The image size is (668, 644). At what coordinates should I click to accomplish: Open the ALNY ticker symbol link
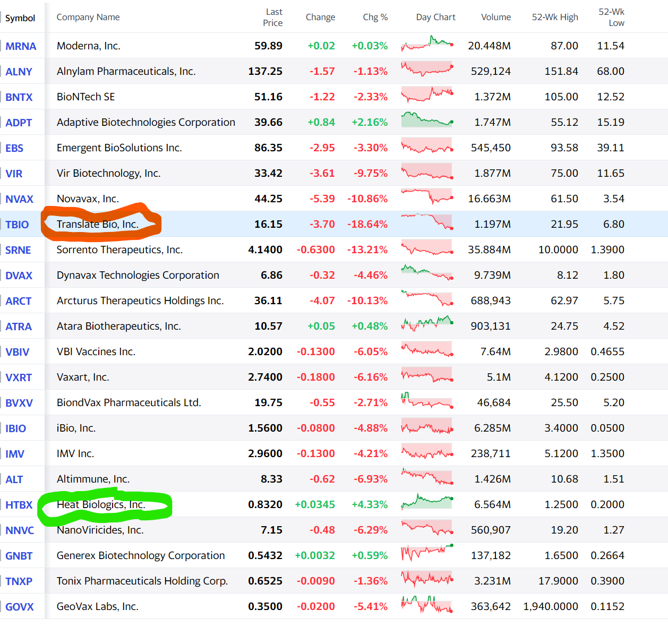[x=19, y=72]
